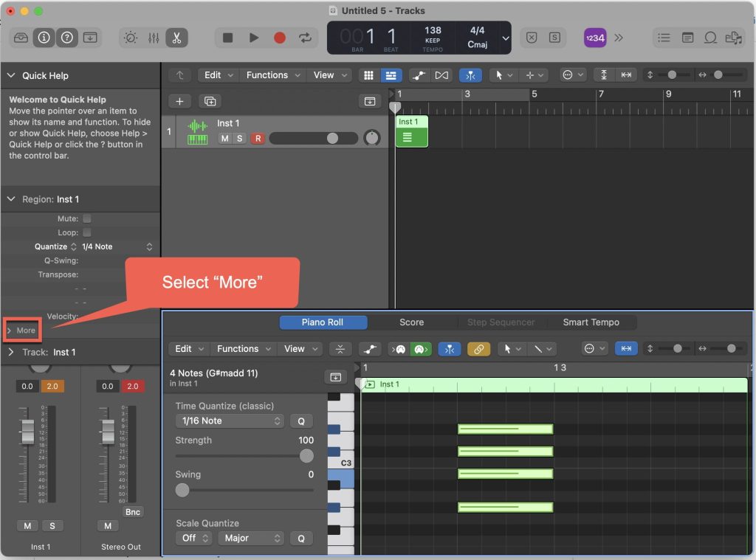Click the Editors scissors button

coord(177,38)
